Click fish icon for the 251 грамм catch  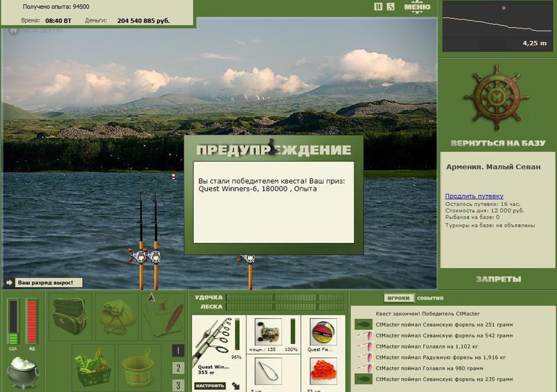[x=363, y=324]
